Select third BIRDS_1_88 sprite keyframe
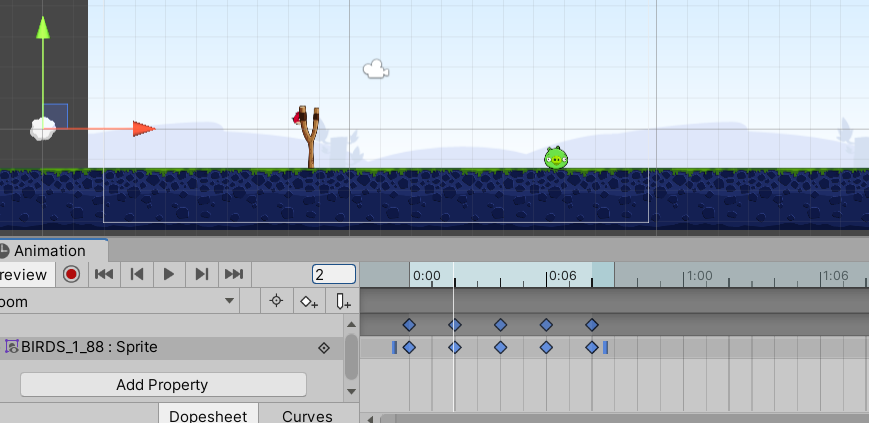 500,348
